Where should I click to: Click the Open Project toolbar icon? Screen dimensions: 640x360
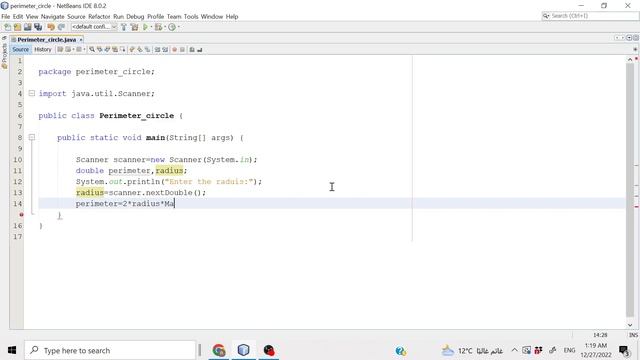(x=27, y=27)
